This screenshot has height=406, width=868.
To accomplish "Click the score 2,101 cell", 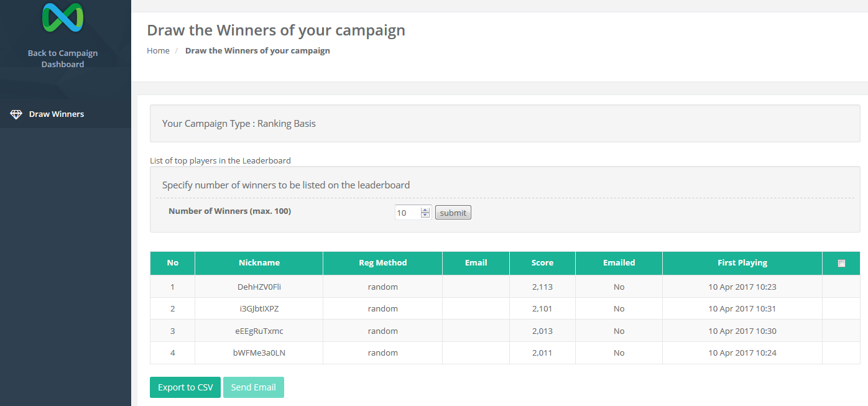I will coord(542,309).
